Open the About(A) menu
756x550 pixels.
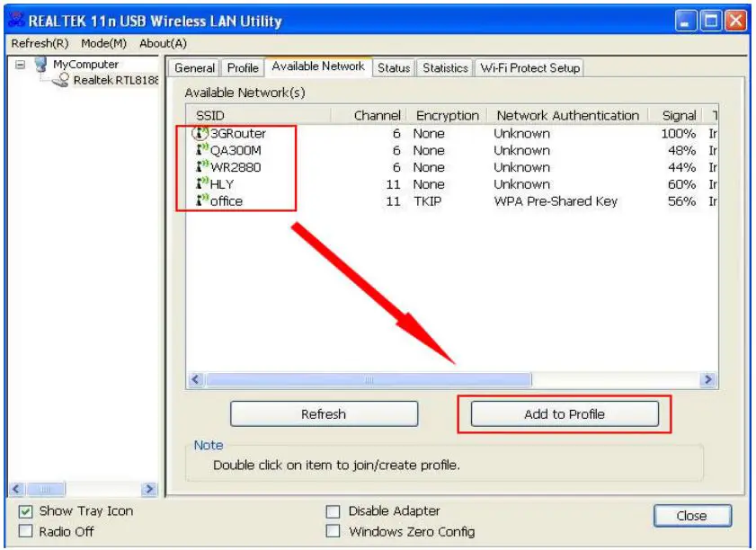[163, 43]
